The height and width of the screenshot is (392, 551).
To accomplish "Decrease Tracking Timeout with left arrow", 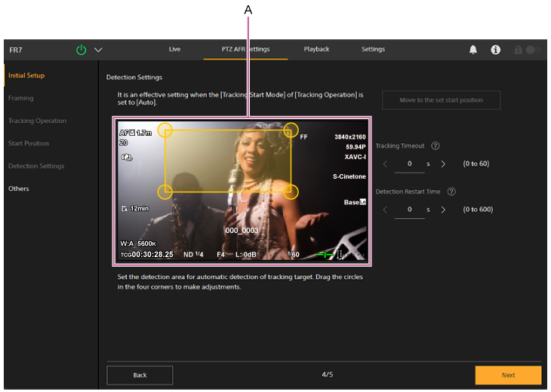I will click(384, 164).
